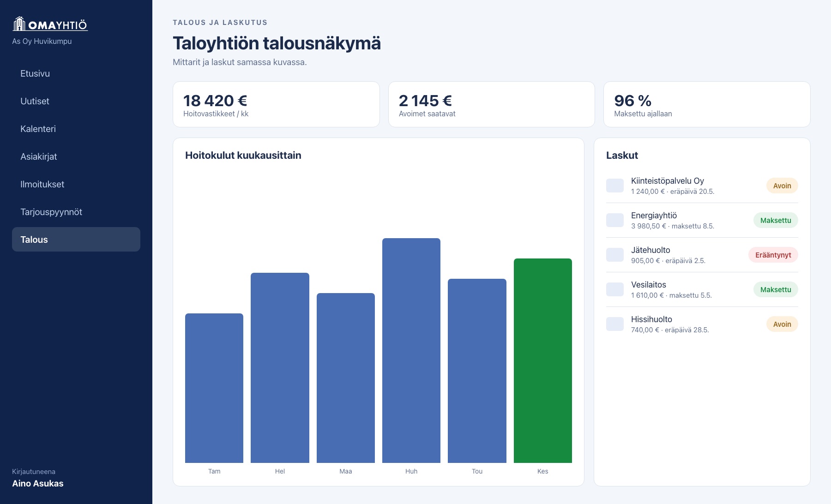Screen dimensions: 831x504
Task: Open the Hissihuolto invoice row
Action: tap(702, 324)
